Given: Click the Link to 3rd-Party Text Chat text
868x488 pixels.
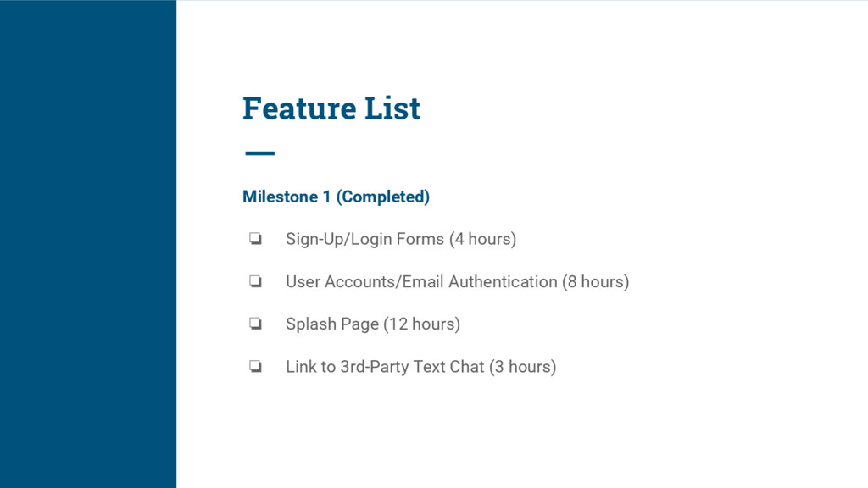Looking at the screenshot, I should point(385,366).
